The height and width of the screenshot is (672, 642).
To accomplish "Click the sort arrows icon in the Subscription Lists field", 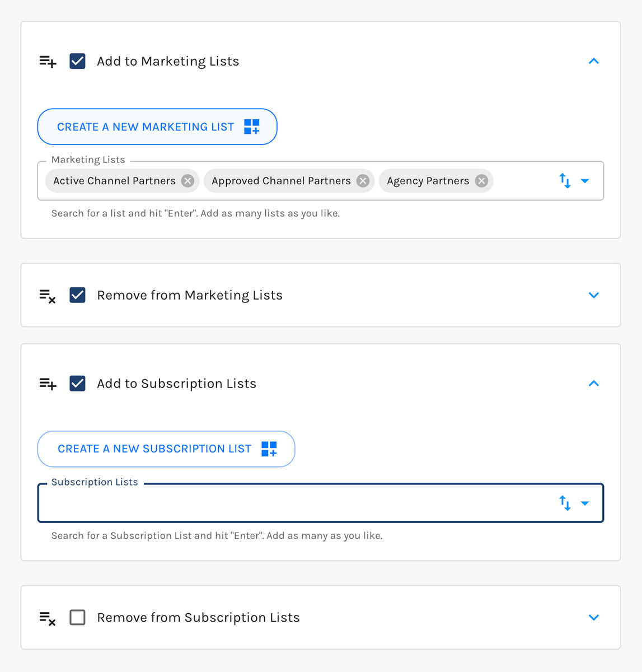I will click(565, 503).
